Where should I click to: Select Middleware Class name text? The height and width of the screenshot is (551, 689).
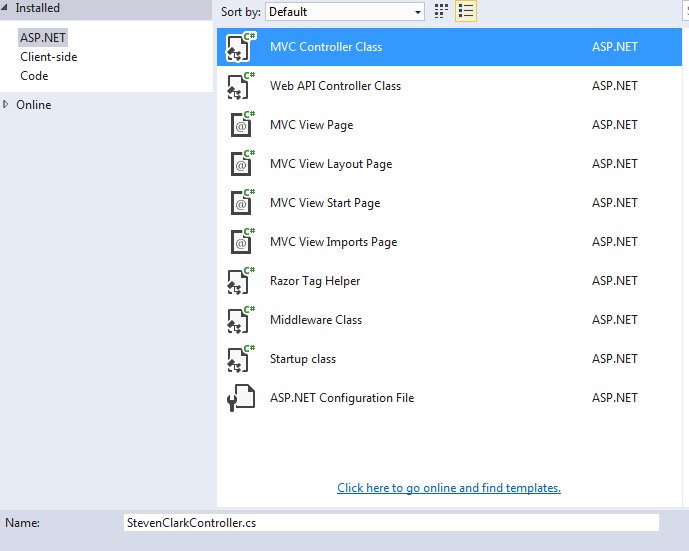316,320
